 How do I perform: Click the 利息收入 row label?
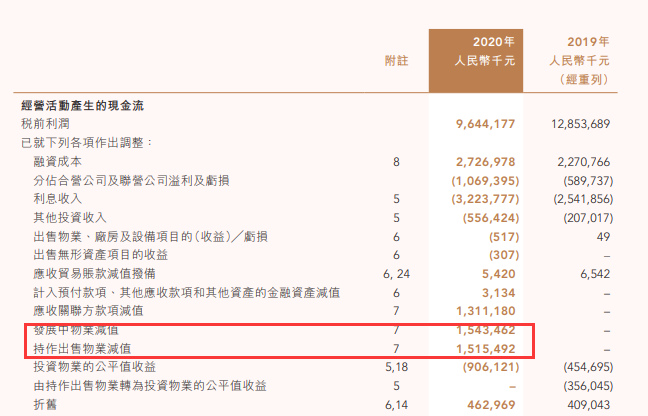pyautogui.click(x=58, y=199)
